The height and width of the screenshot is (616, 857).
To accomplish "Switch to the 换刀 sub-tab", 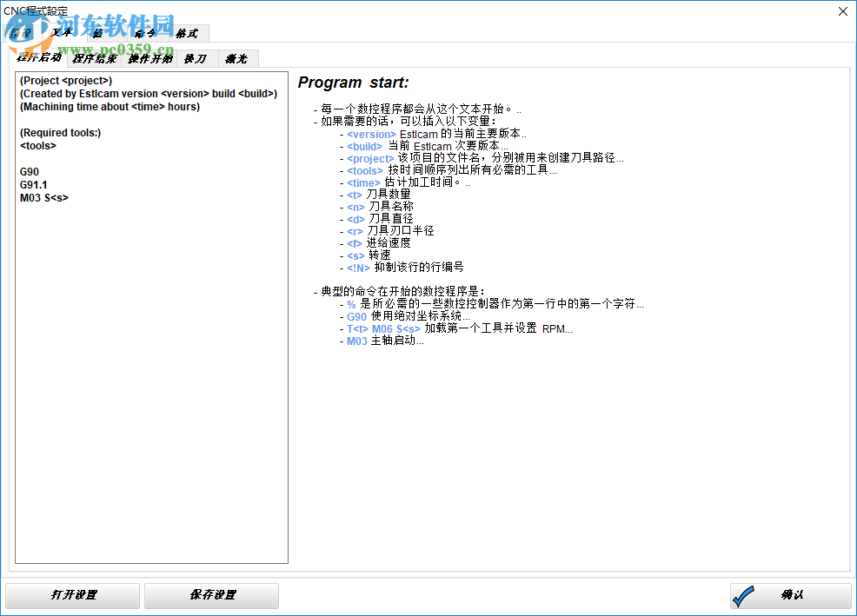I will [196, 58].
